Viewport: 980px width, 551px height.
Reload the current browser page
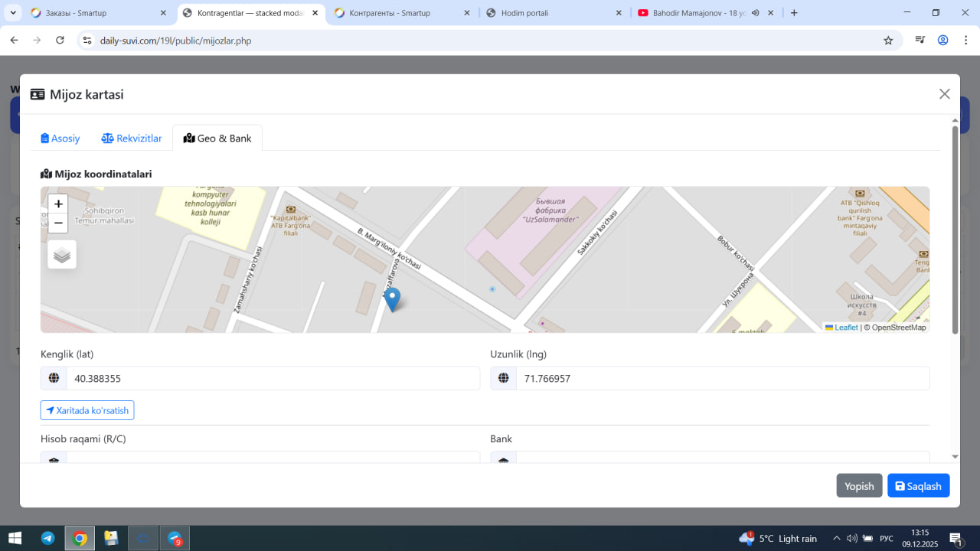pos(60,41)
